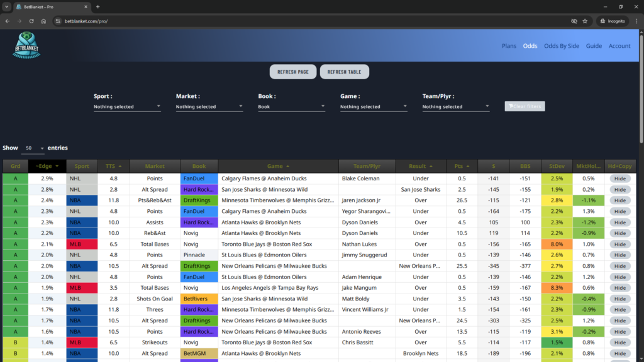Click the REFRESH PAGE button
This screenshot has height=362, width=644.
293,72
